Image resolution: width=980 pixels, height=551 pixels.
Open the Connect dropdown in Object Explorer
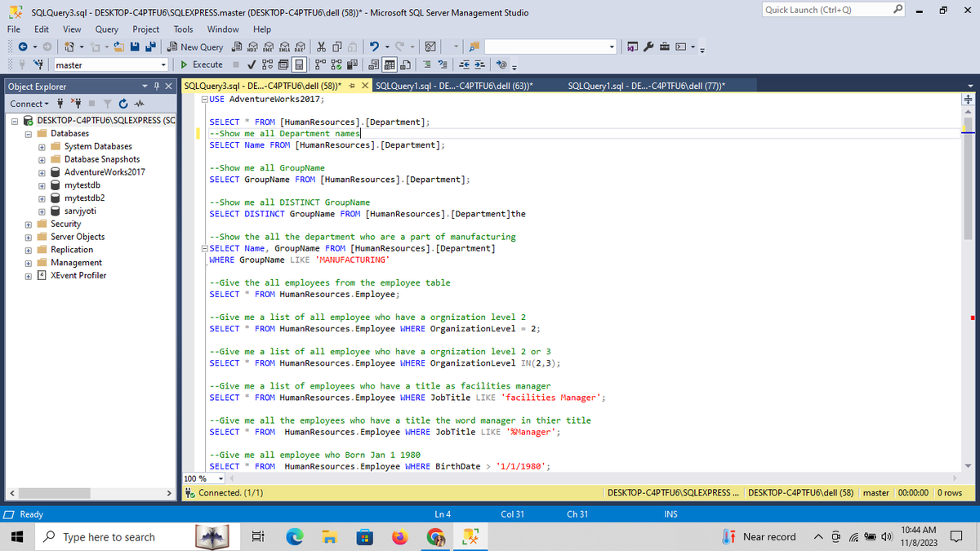click(29, 104)
